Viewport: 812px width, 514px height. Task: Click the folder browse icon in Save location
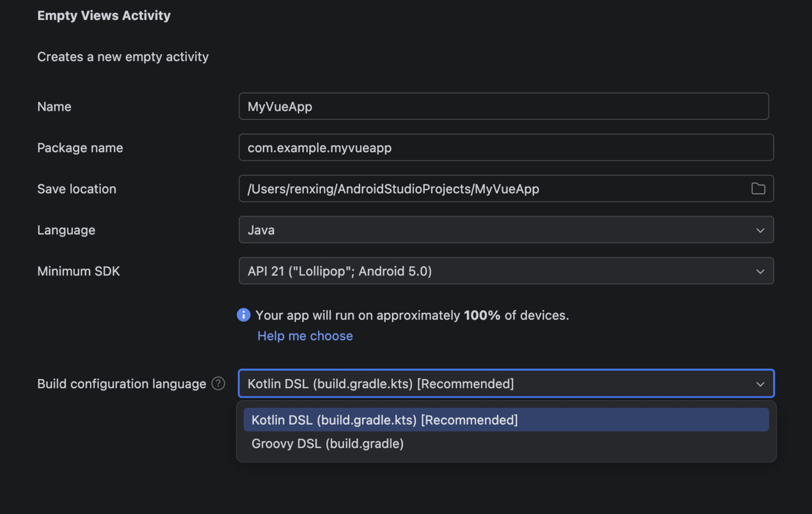click(758, 188)
